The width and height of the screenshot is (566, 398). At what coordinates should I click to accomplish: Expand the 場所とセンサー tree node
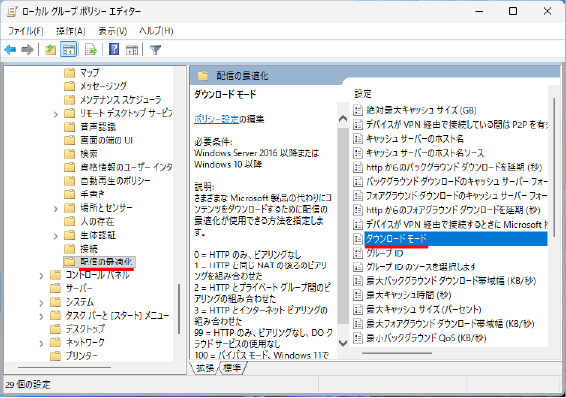(55, 209)
